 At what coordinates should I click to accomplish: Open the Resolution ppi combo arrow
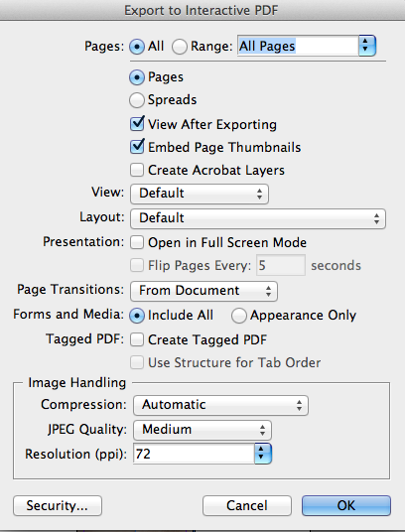pos(263,454)
